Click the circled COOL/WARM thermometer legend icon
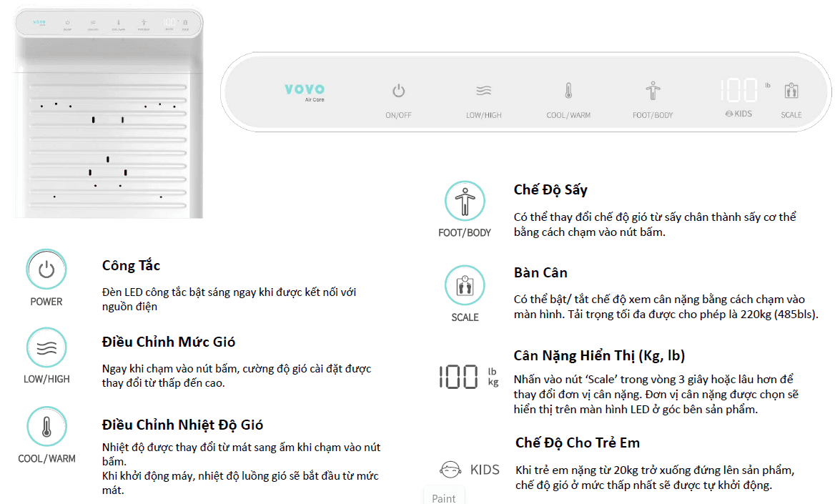The image size is (835, 504). [46, 427]
